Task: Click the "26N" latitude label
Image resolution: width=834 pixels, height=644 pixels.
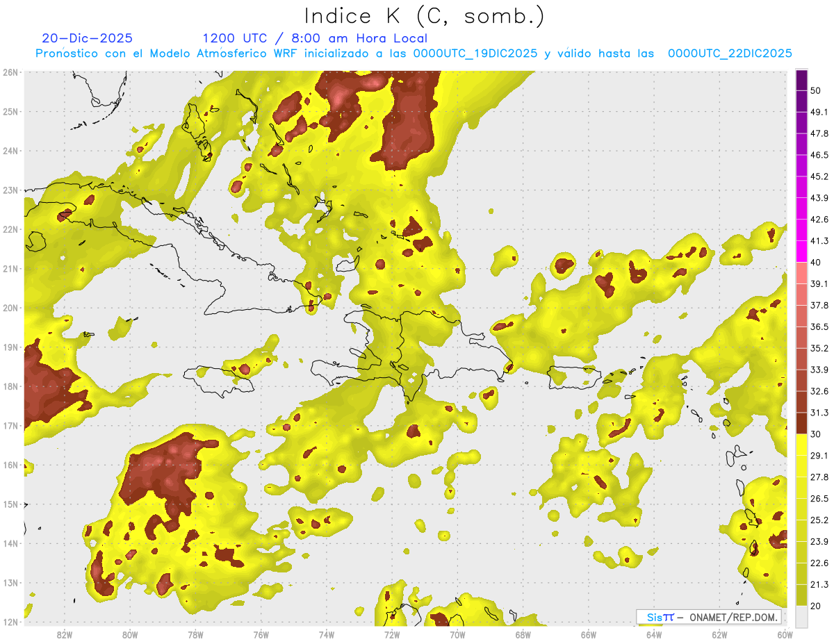Action: [x=10, y=72]
